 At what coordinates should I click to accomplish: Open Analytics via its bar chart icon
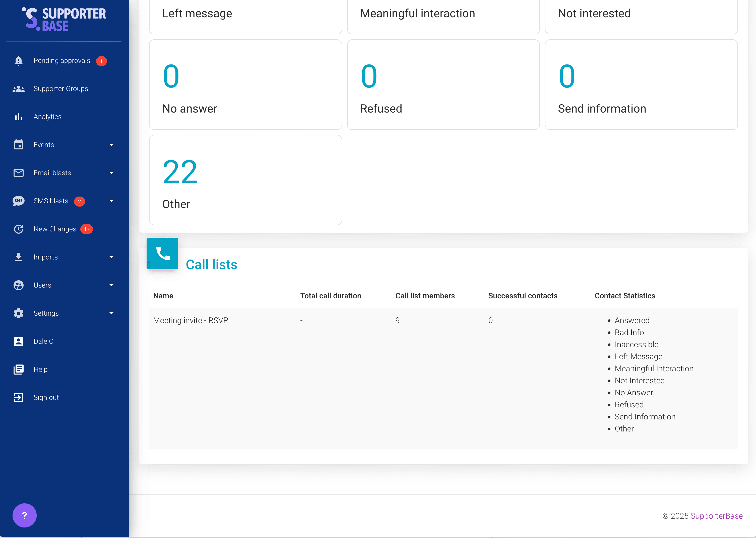19,117
